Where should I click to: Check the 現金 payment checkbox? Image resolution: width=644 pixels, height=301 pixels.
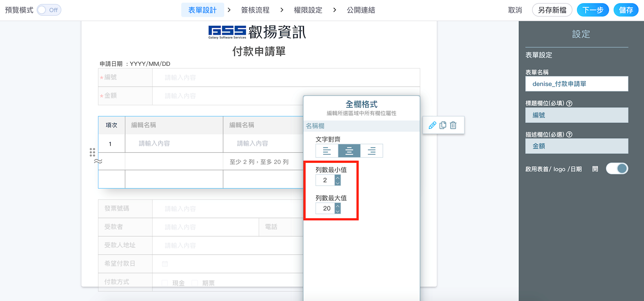pyautogui.click(x=165, y=283)
